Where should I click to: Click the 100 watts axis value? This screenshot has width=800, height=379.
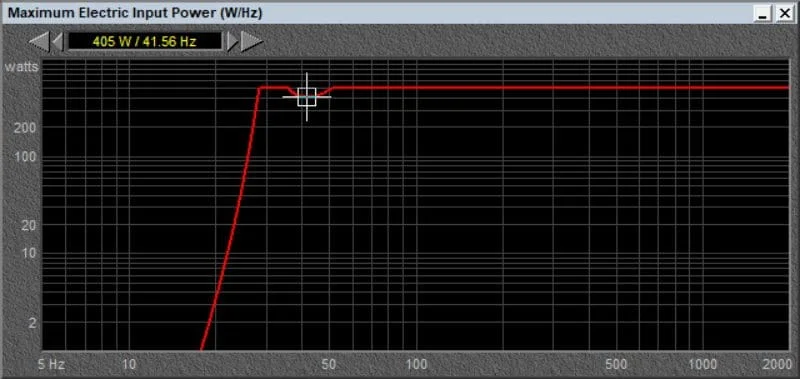click(26, 157)
